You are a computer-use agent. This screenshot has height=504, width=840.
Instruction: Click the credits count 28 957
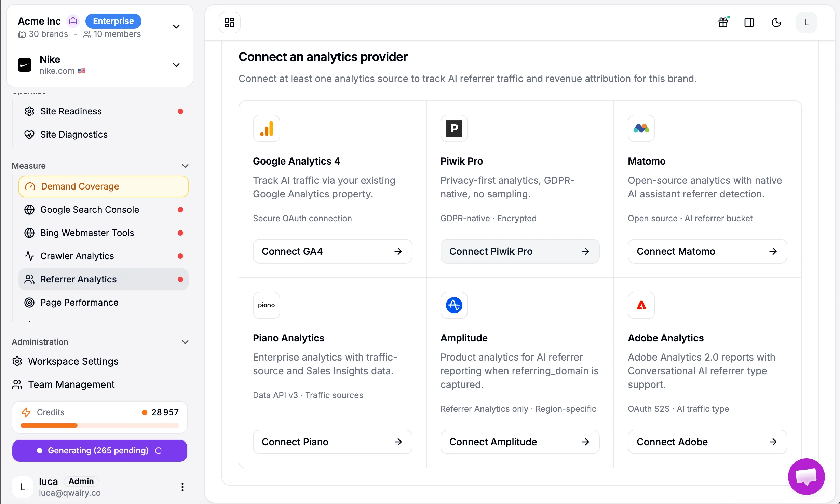[165, 412]
